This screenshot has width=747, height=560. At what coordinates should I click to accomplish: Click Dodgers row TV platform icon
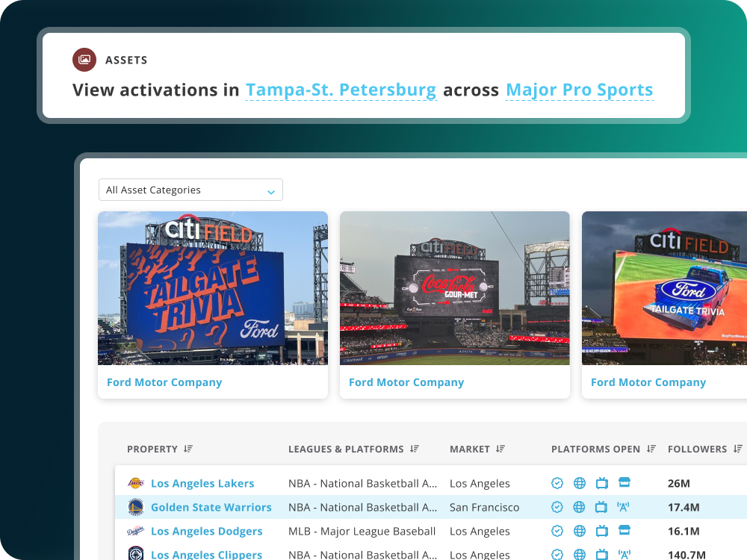(x=601, y=531)
